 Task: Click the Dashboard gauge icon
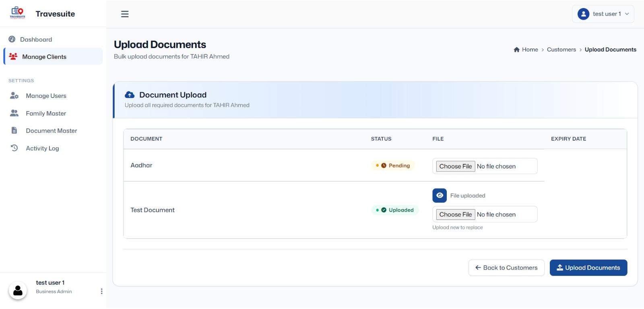point(12,39)
